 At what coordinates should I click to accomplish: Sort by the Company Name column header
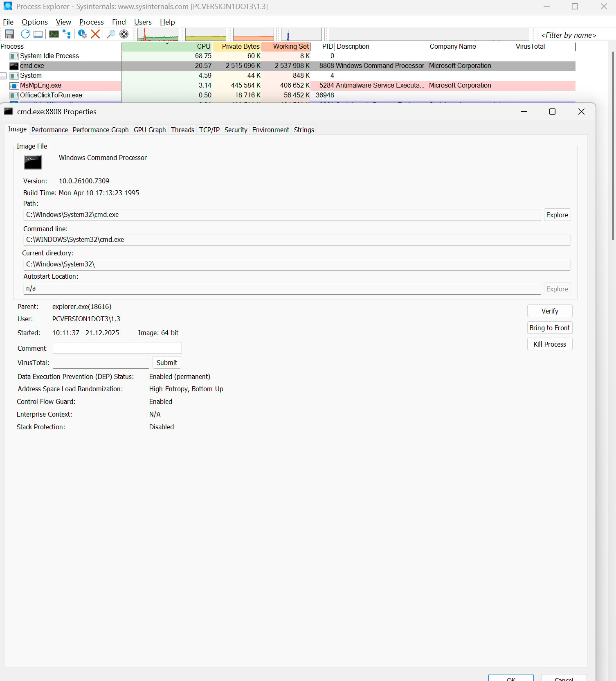point(471,47)
